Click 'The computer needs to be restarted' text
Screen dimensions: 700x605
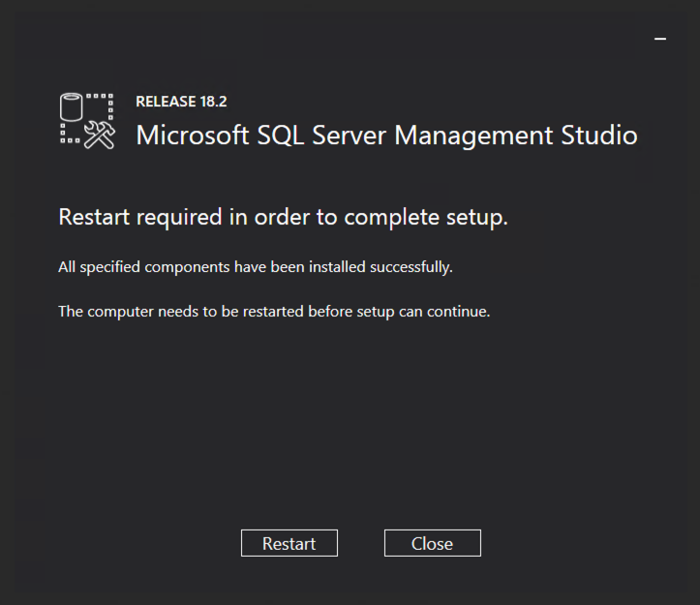pyautogui.click(x=274, y=311)
